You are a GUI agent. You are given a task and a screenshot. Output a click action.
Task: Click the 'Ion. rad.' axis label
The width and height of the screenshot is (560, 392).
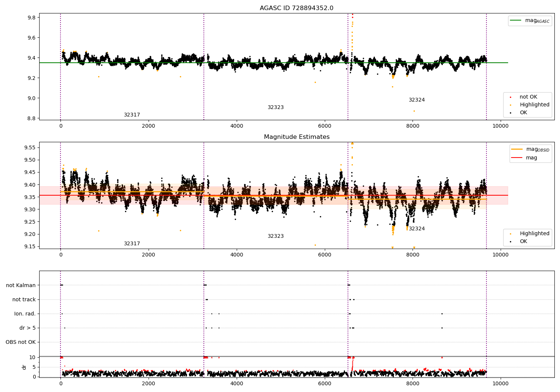pyautogui.click(x=25, y=314)
